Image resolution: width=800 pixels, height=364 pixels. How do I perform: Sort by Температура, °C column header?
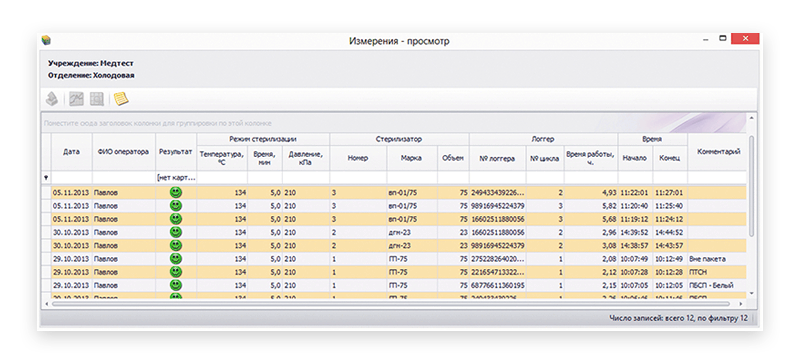click(x=222, y=158)
